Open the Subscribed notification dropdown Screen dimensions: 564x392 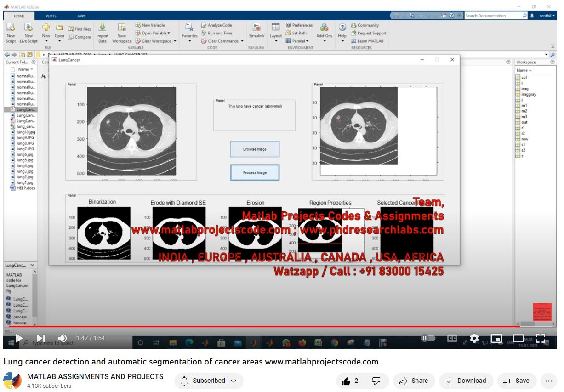click(209, 381)
